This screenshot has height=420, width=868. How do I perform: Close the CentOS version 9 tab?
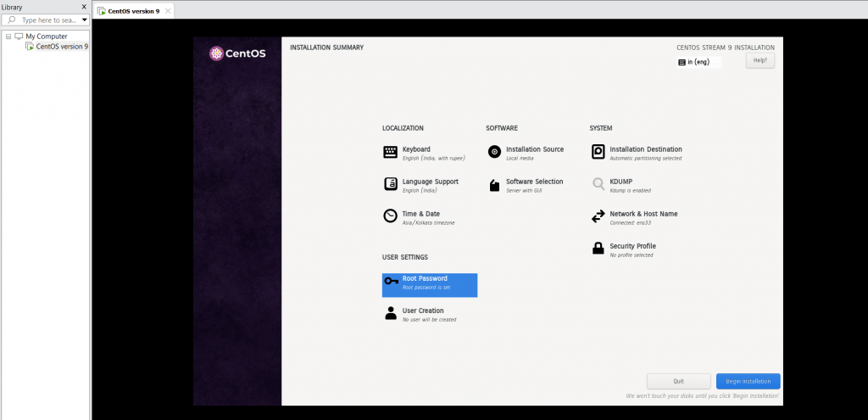[x=168, y=11]
